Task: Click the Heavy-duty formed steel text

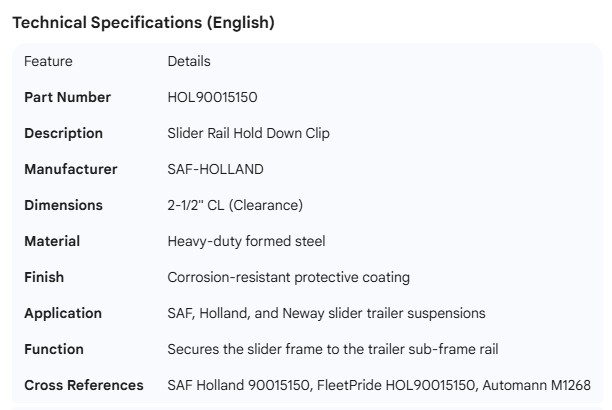Action: (246, 241)
